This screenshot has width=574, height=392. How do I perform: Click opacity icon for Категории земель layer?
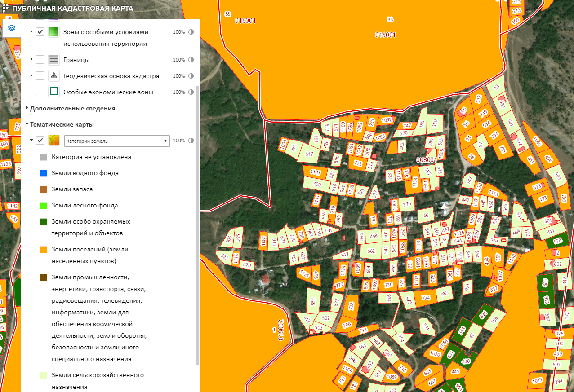point(191,141)
